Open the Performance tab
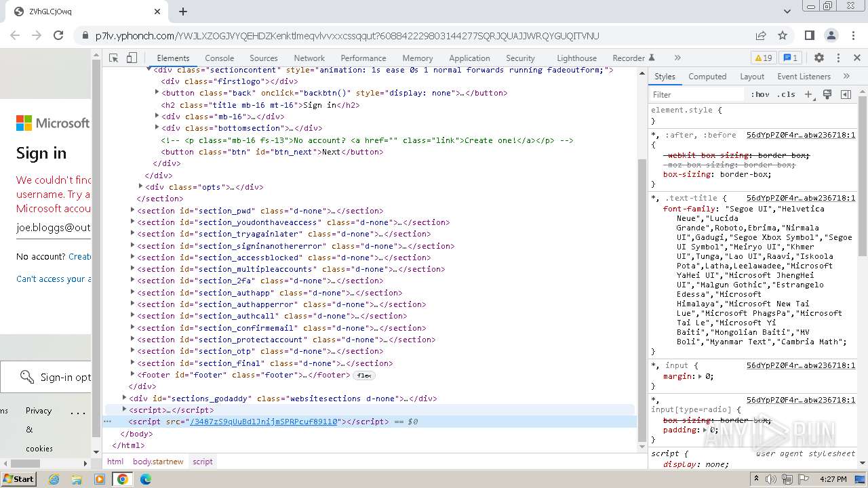868x488 pixels. coord(363,58)
